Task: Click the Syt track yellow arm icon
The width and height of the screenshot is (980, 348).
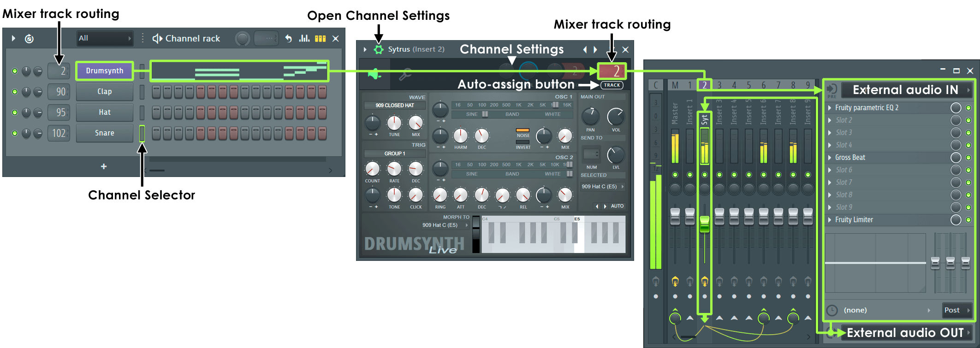Action: [705, 281]
